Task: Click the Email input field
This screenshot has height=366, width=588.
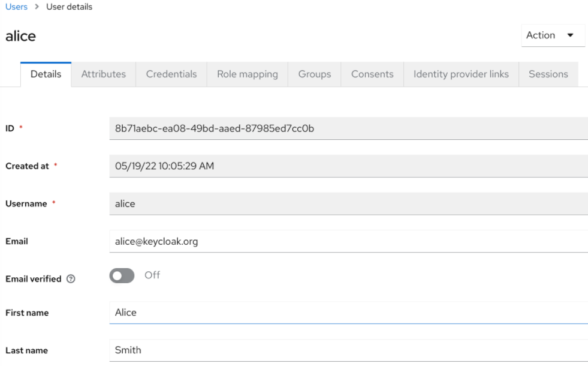Action: [x=348, y=241]
